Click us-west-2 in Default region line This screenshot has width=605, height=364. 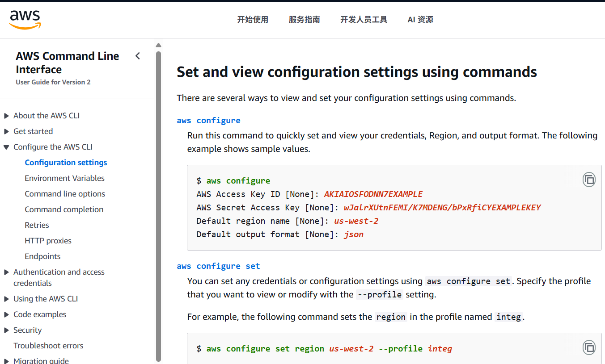pos(356,221)
